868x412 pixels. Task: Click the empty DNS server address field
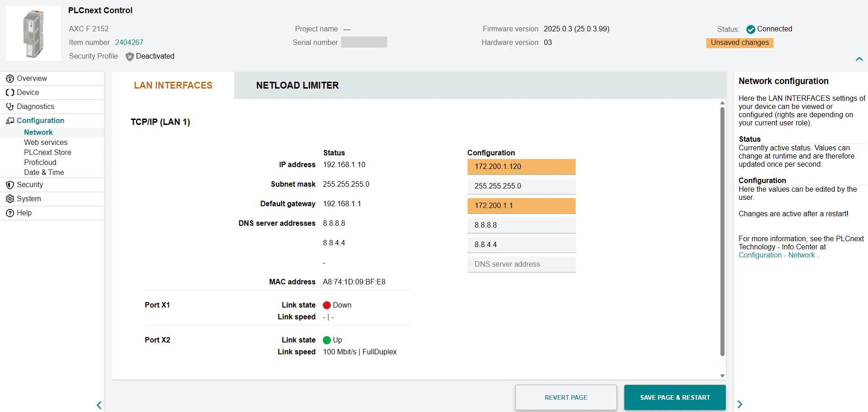[521, 264]
